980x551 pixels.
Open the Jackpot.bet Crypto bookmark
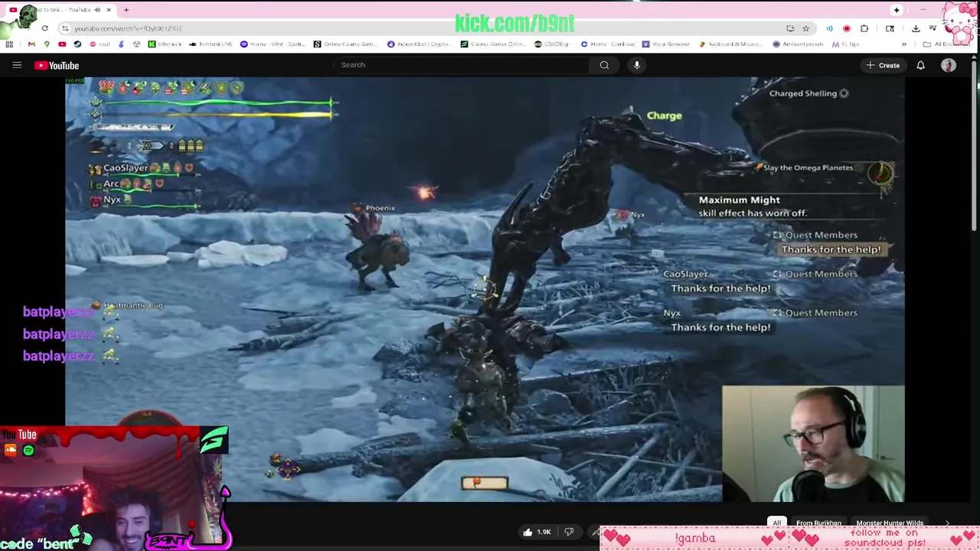point(420,44)
